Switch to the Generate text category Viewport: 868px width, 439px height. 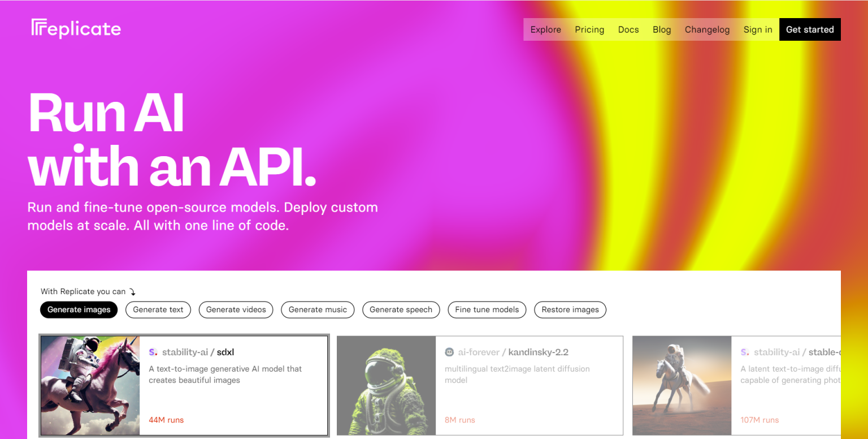tap(158, 309)
